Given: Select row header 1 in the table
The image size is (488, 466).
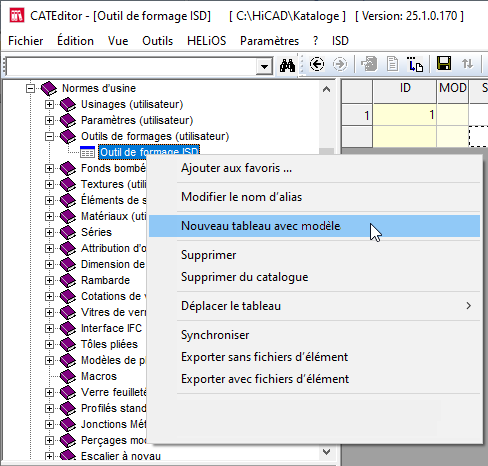Looking at the screenshot, I should coord(357,115).
